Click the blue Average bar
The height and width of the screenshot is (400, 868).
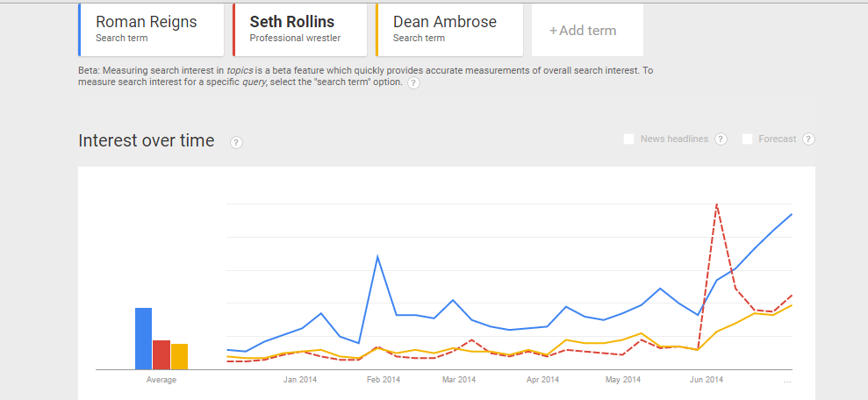[143, 339]
